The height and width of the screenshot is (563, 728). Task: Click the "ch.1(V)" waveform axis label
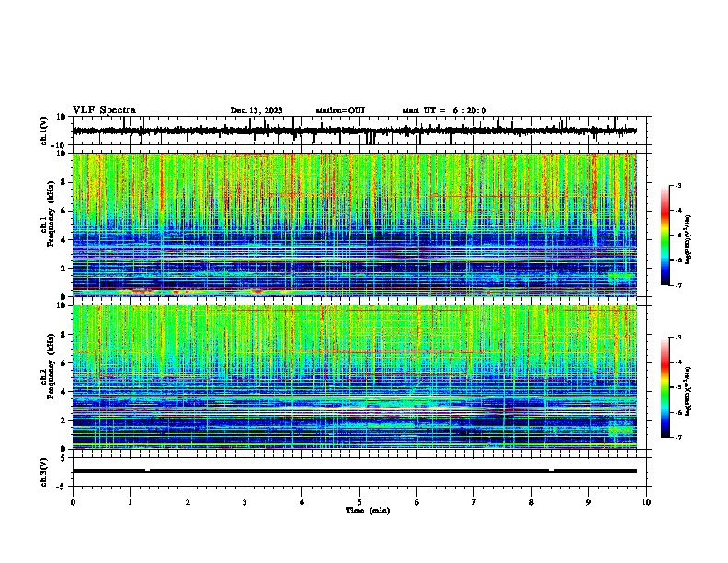point(44,131)
